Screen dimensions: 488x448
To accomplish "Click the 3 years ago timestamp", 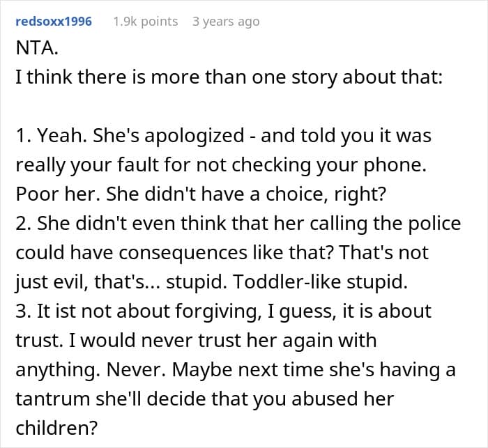I will click(x=226, y=22).
